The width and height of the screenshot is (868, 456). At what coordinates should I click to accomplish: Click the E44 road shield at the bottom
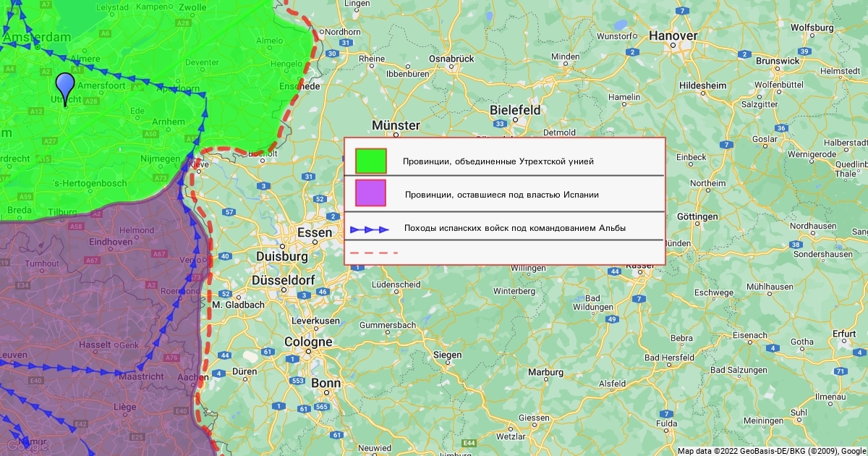[469, 442]
